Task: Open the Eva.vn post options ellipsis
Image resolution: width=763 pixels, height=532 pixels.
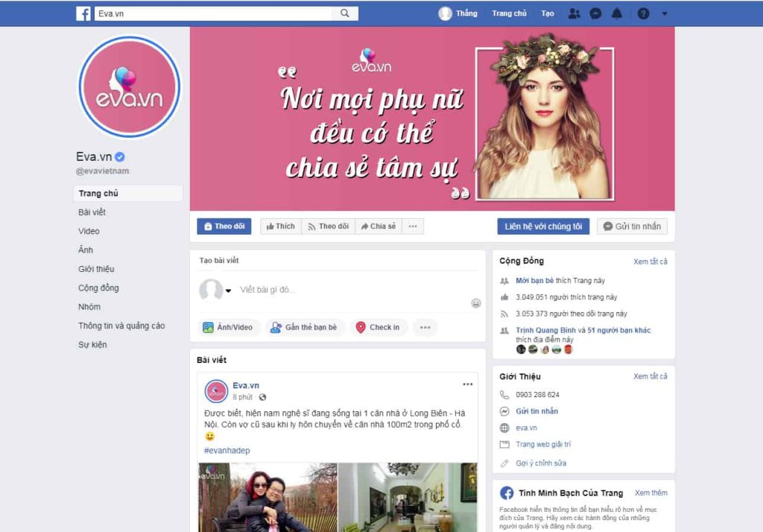Action: tap(467, 384)
